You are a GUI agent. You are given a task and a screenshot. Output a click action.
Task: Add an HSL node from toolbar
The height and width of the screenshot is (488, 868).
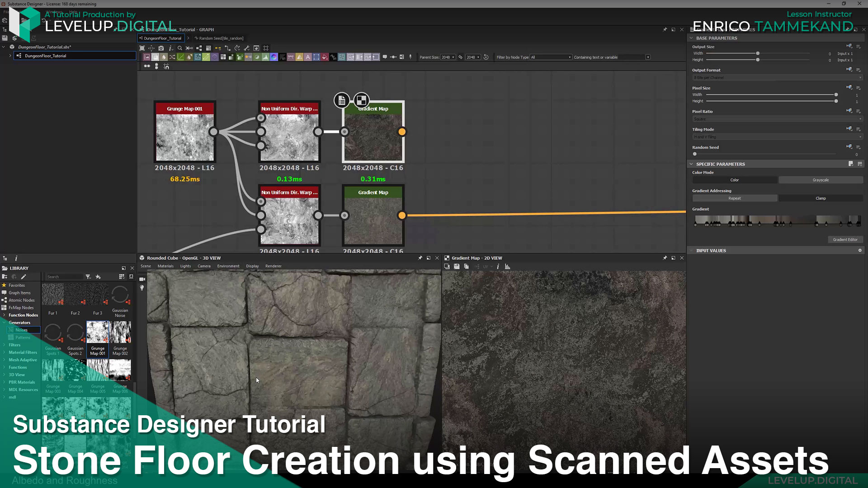(x=257, y=57)
